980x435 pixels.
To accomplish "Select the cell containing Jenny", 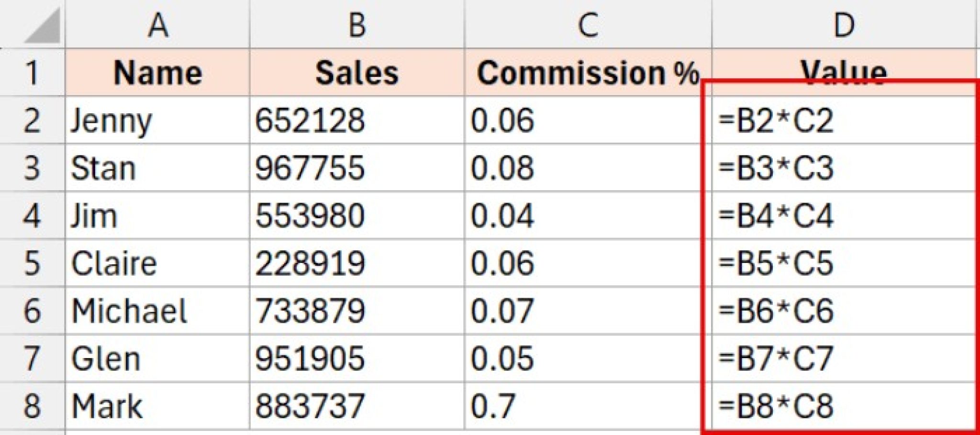I will tap(158, 120).
